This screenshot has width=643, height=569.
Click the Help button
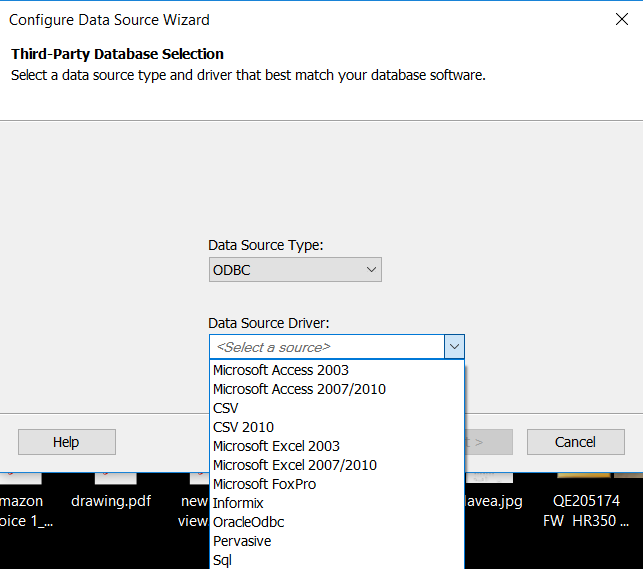tap(67, 442)
